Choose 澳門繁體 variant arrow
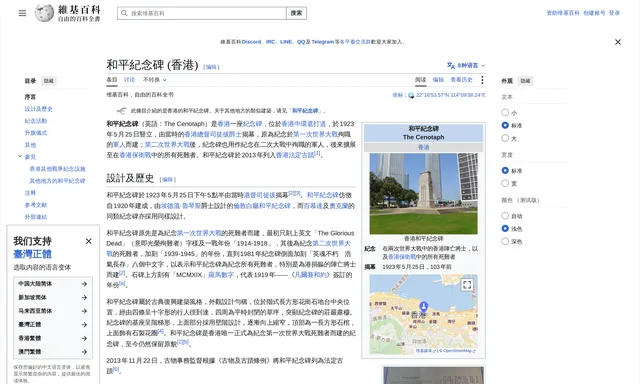 (x=84, y=352)
